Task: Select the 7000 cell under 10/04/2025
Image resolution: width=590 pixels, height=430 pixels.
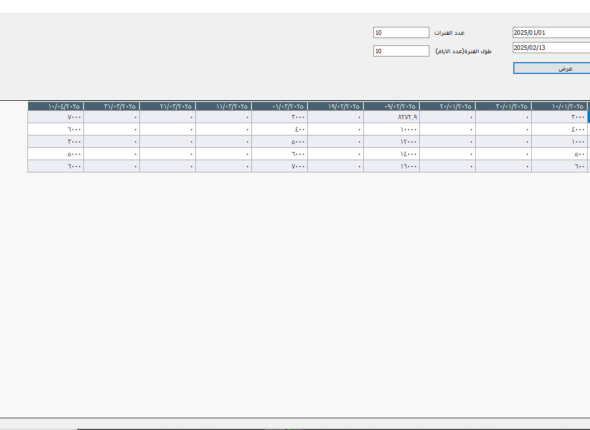Action: 56,117
